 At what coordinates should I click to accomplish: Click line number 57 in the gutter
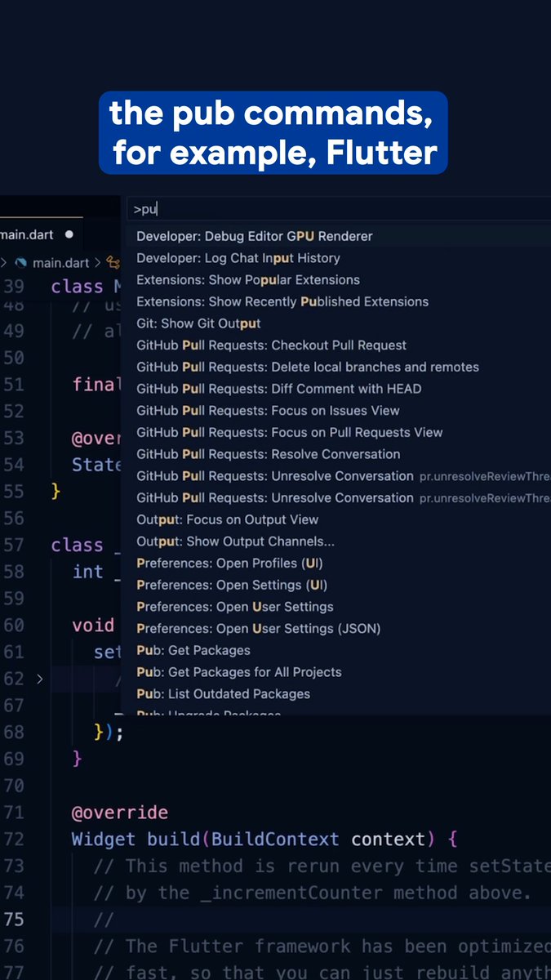tap(14, 545)
